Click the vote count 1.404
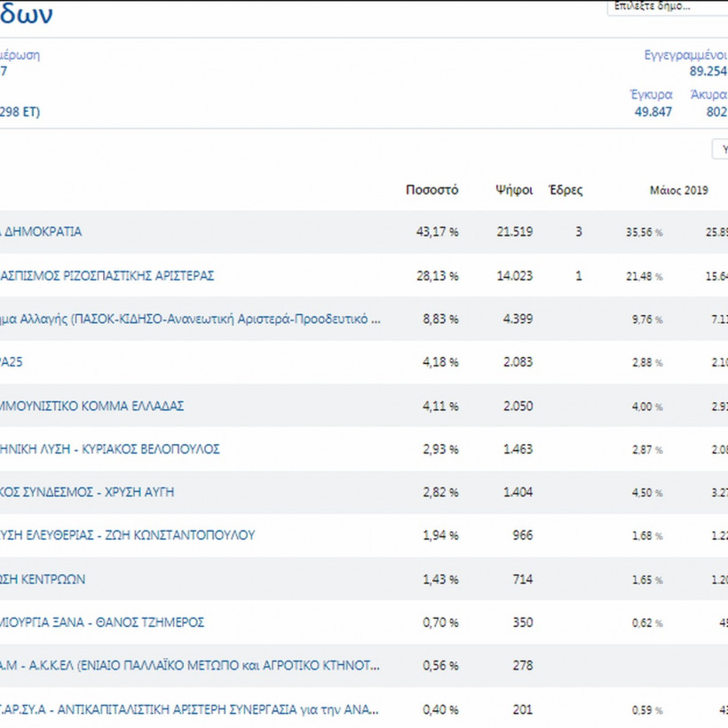Image resolution: width=728 pixels, height=728 pixels. click(518, 492)
